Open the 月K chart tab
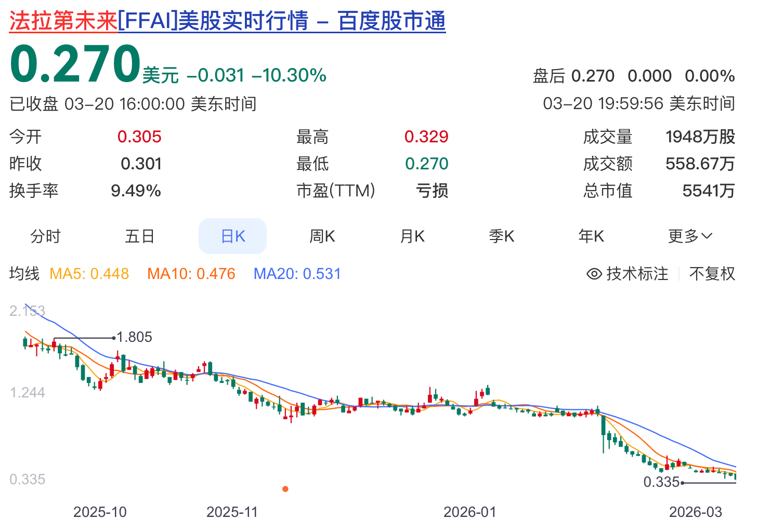This screenshot has height=532, width=757. point(412,236)
